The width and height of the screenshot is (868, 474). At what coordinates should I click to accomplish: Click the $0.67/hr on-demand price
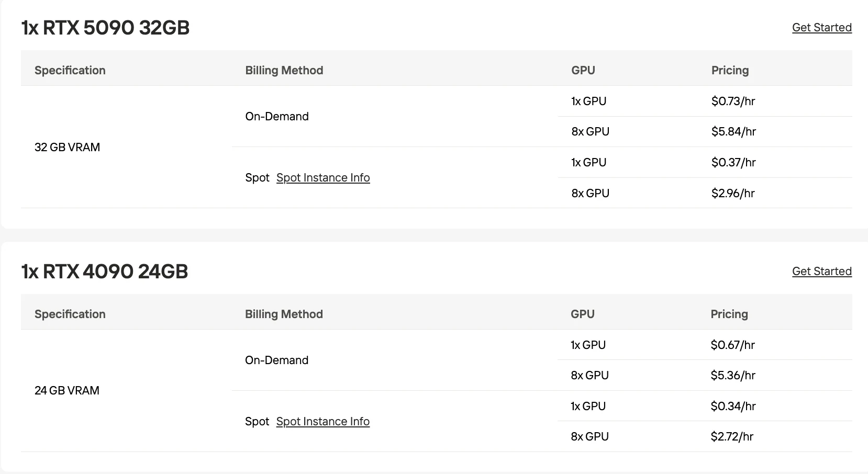pyautogui.click(x=732, y=345)
